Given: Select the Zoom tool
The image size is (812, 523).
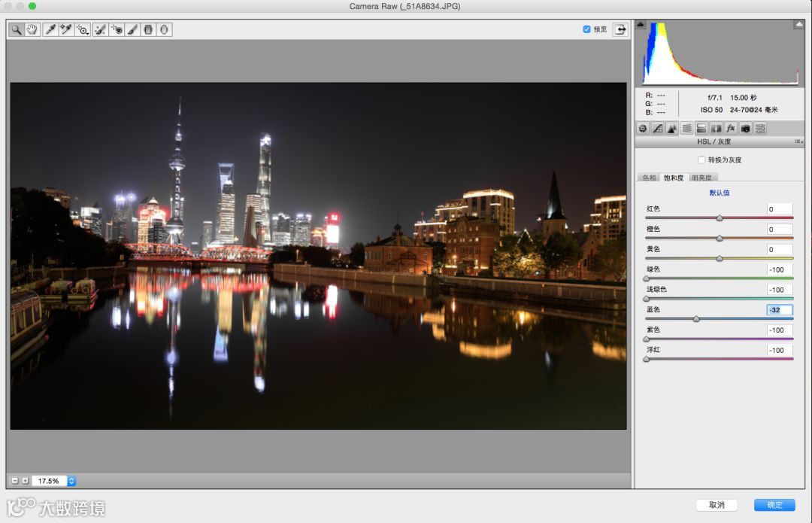Looking at the screenshot, I should coord(17,29).
